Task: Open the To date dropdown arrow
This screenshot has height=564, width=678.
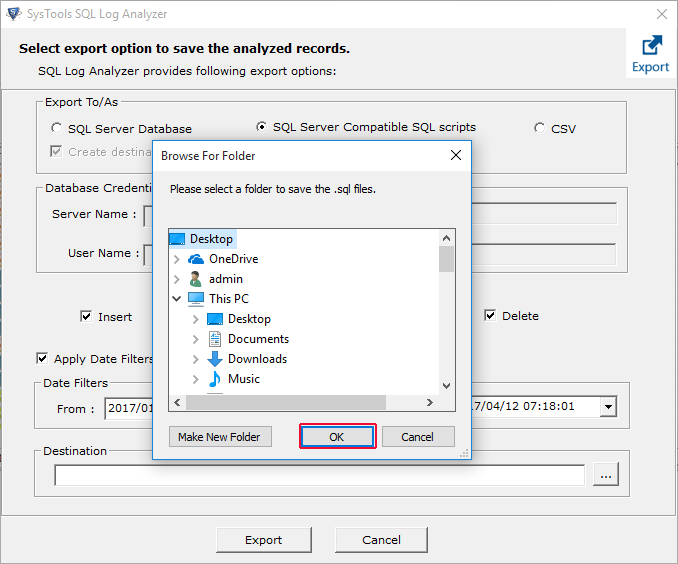Action: click(x=608, y=407)
